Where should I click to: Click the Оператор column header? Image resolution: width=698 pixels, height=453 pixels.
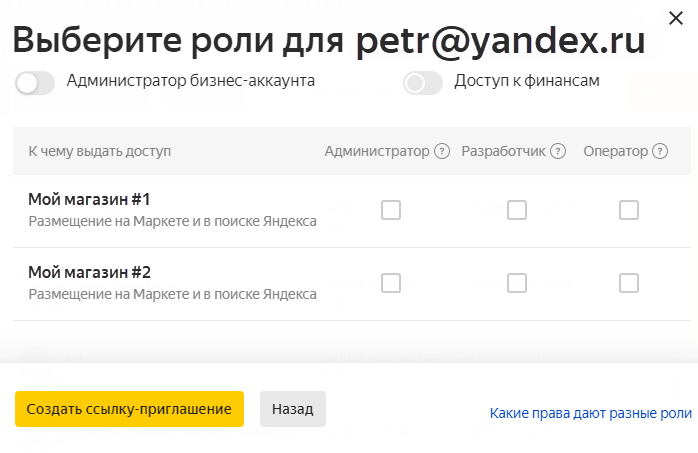615,152
